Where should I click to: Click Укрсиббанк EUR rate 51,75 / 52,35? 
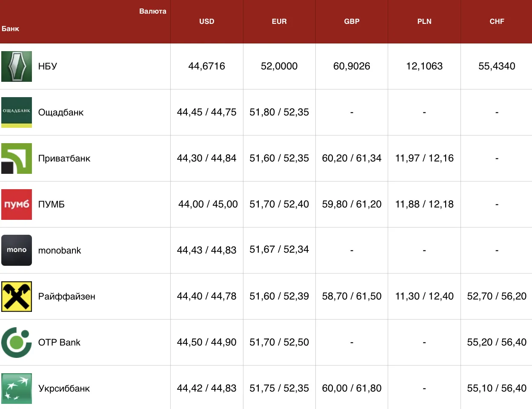pyautogui.click(x=279, y=389)
